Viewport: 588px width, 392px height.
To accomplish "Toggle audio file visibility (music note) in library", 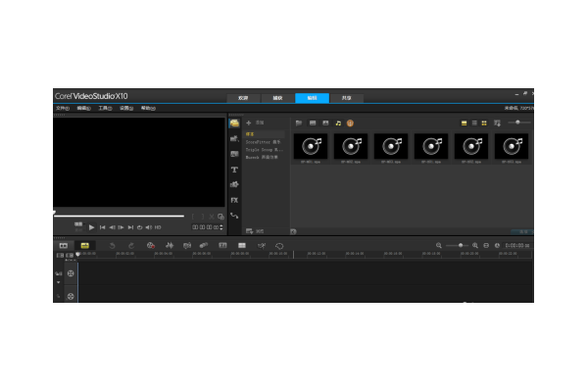I will (x=338, y=123).
